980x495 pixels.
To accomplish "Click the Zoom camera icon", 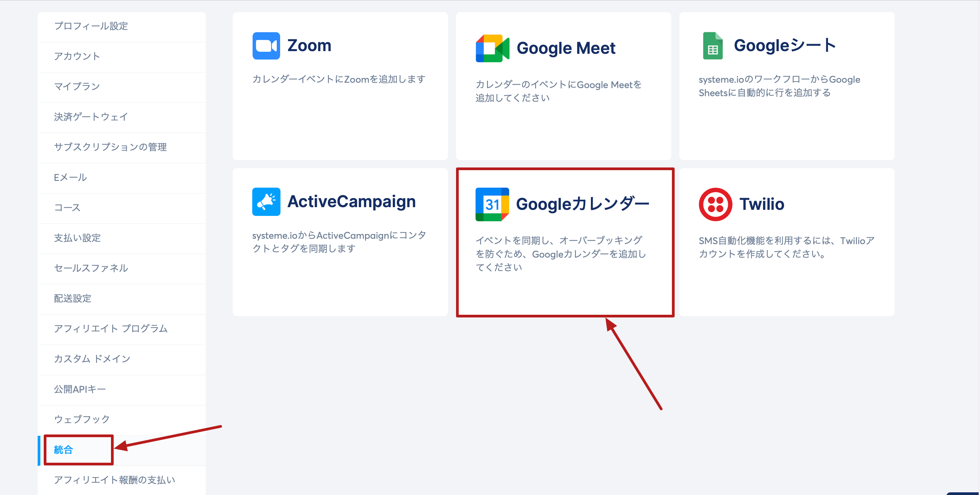I will click(266, 46).
